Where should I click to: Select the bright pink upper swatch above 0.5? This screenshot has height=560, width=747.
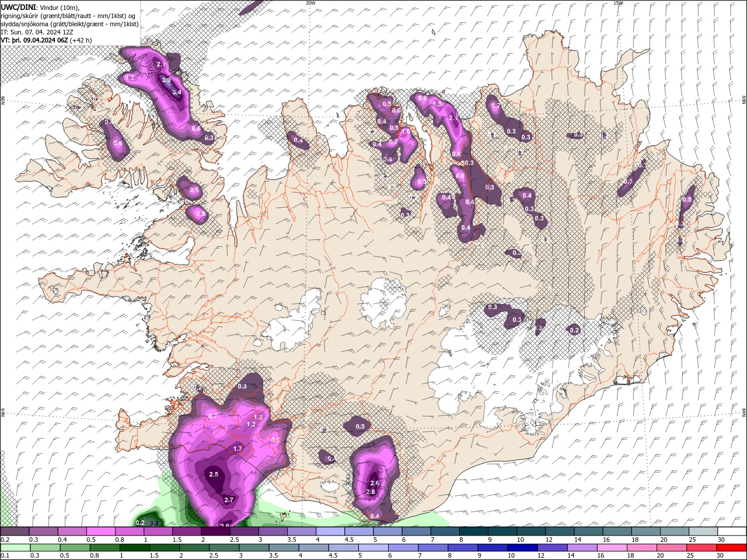(x=101, y=531)
